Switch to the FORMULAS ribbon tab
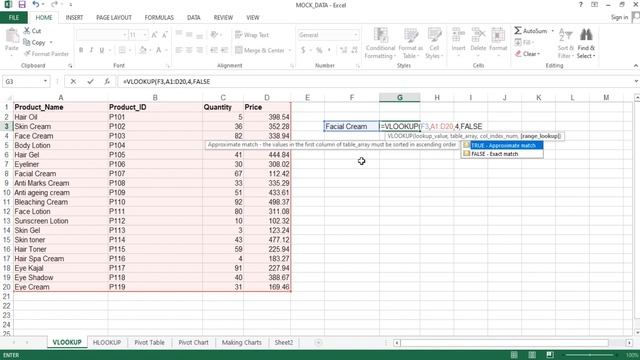 pyautogui.click(x=159, y=18)
